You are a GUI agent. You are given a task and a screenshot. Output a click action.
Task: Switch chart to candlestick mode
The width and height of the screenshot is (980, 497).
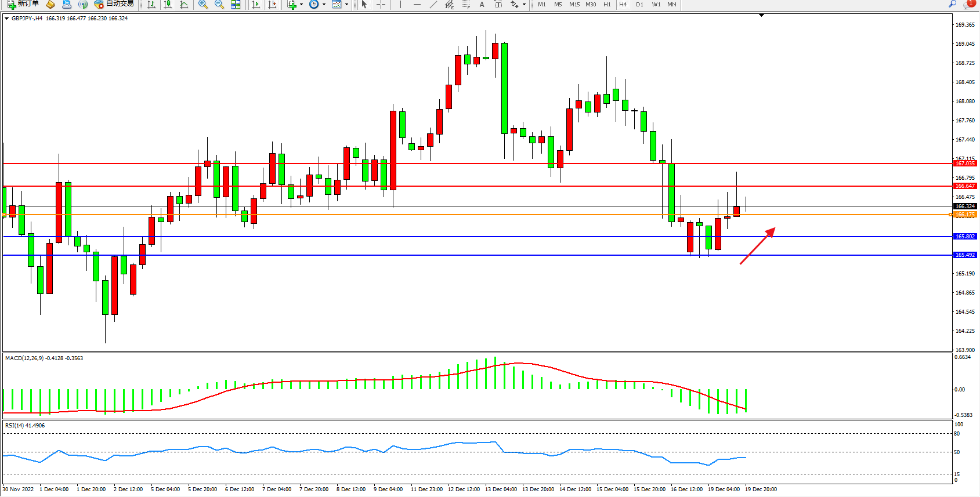[x=168, y=5]
